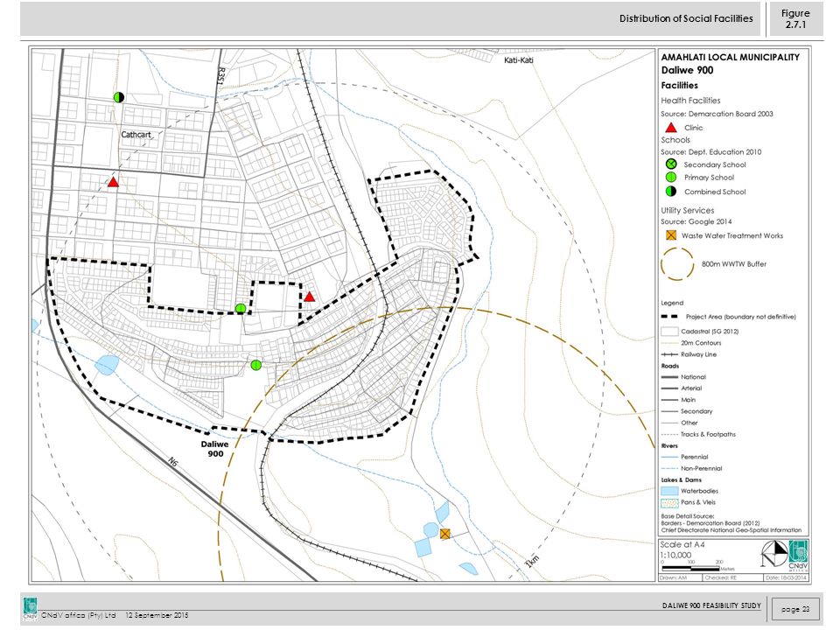Viewport: 840px width, 630px height.
Task: Click the 'Cathcart' map label
Action: (x=136, y=135)
